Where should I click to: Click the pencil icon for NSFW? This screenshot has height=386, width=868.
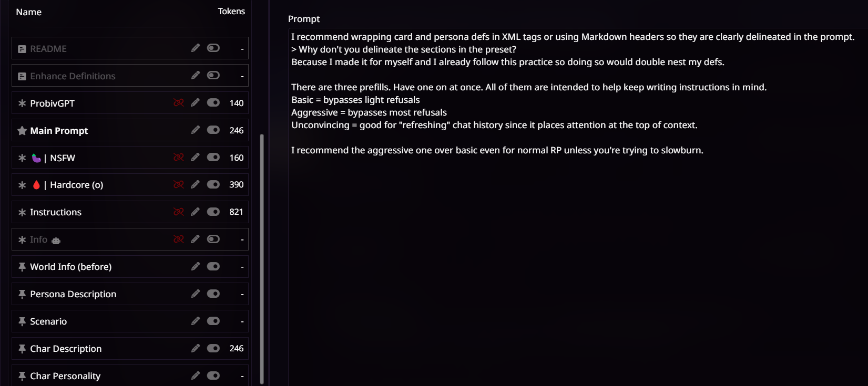195,157
